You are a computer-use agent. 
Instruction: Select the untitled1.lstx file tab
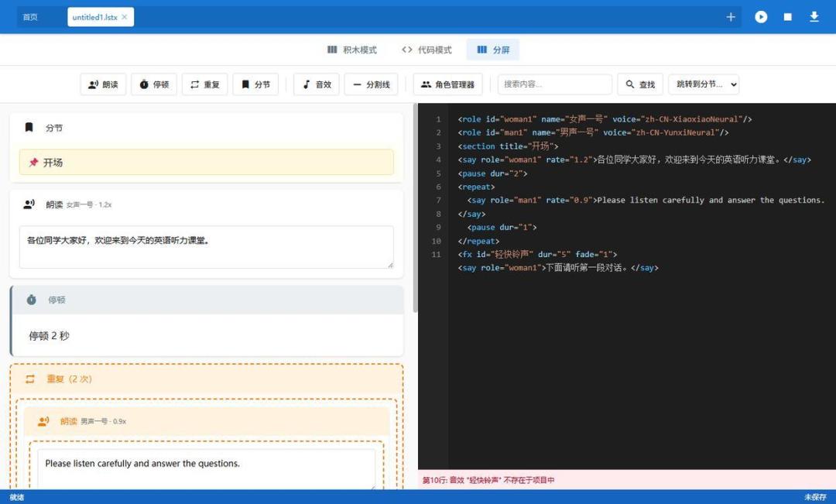click(x=100, y=17)
